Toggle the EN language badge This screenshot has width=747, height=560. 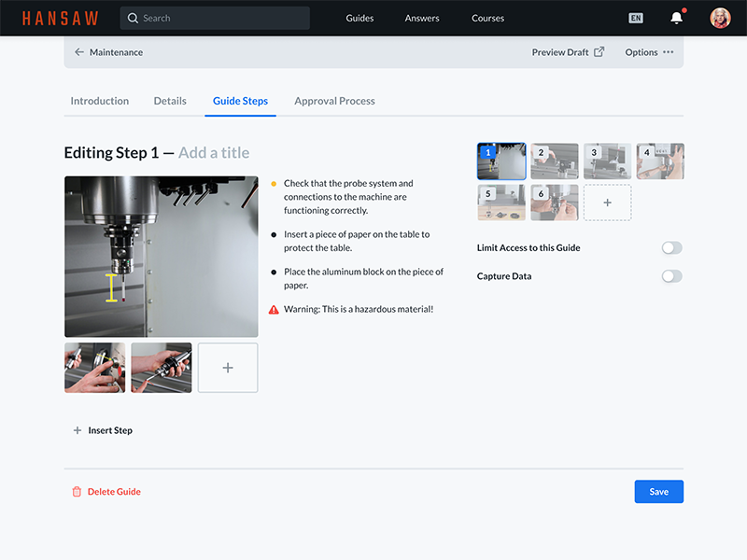(x=636, y=18)
